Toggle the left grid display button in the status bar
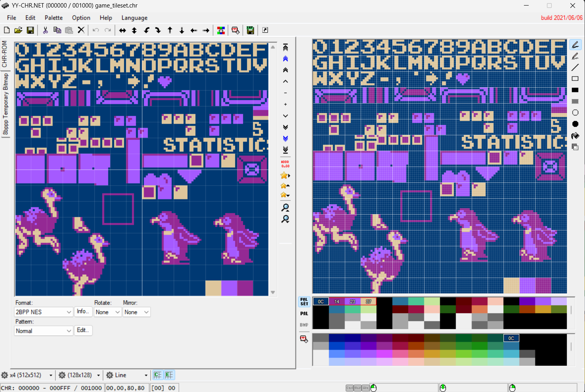585x392 pixels. point(158,375)
